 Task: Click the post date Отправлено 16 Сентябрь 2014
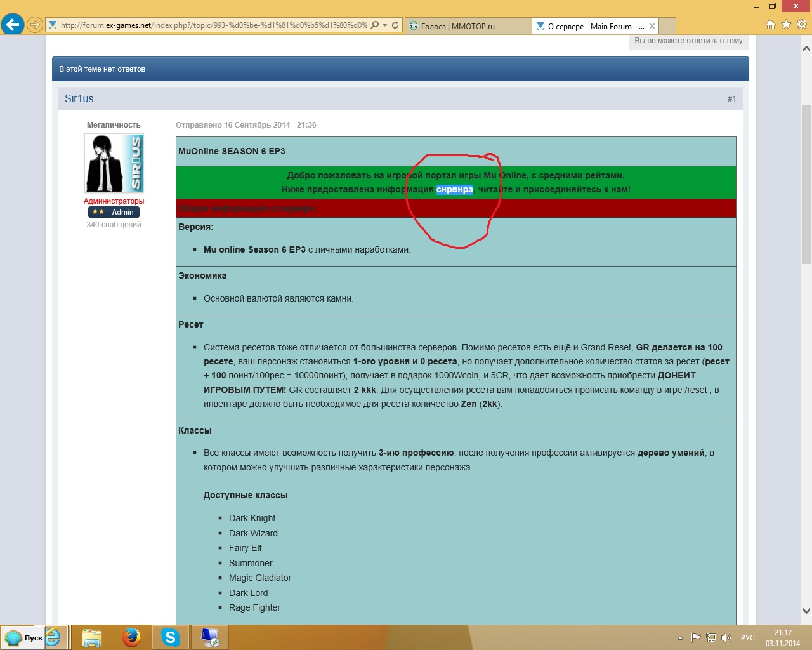pyautogui.click(x=246, y=125)
